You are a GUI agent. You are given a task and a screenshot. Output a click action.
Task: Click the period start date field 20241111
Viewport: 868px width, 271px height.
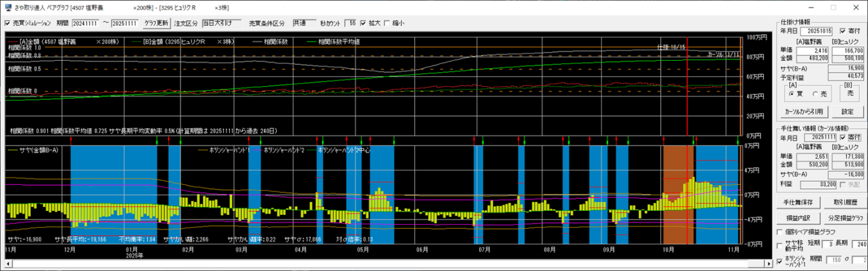tap(86, 23)
